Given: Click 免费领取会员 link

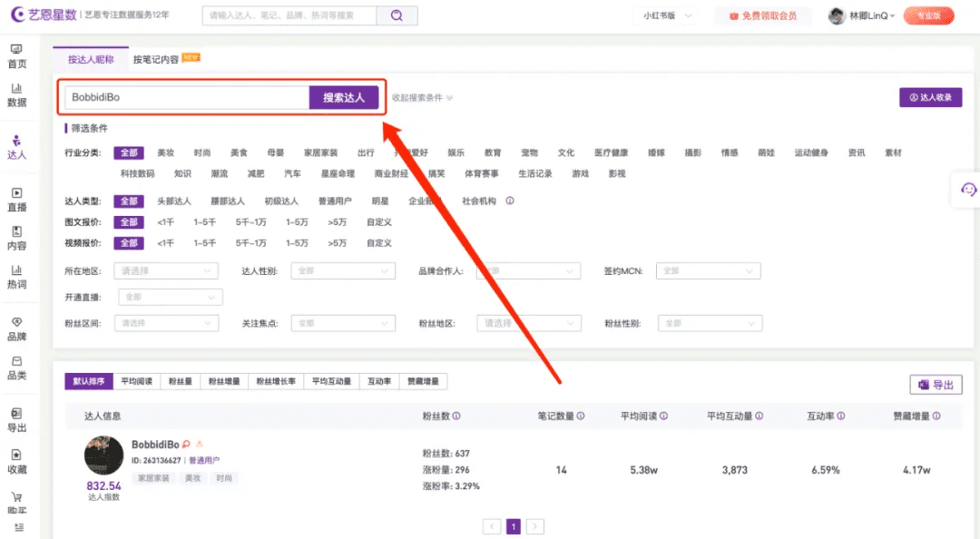Looking at the screenshot, I should point(763,15).
